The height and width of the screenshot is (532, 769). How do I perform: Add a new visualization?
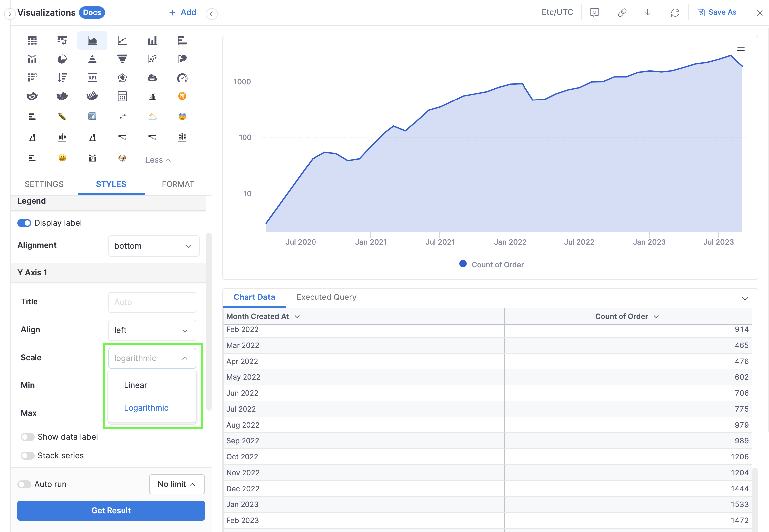[182, 12]
